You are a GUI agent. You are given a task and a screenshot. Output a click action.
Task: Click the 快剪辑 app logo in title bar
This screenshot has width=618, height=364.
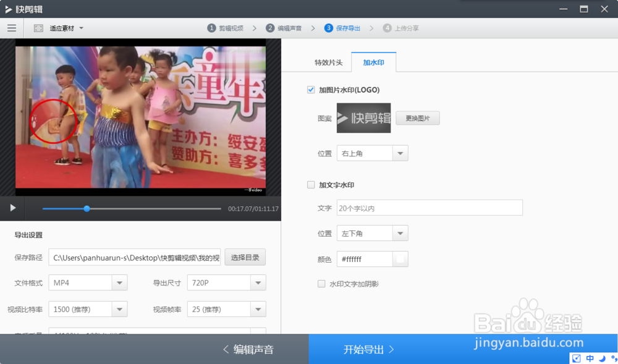[x=23, y=9]
